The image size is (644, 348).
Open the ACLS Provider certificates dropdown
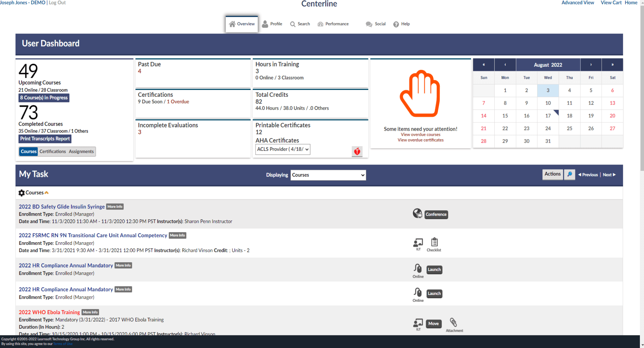[x=282, y=149]
